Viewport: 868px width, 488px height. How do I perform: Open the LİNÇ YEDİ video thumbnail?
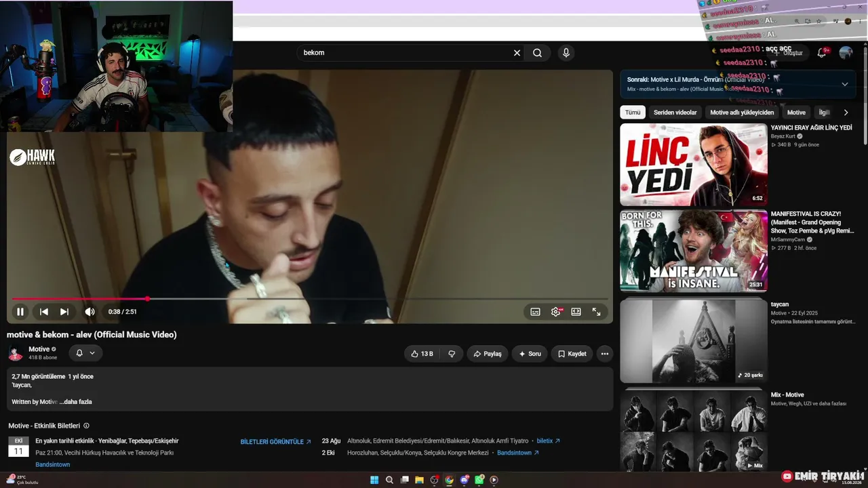(694, 165)
